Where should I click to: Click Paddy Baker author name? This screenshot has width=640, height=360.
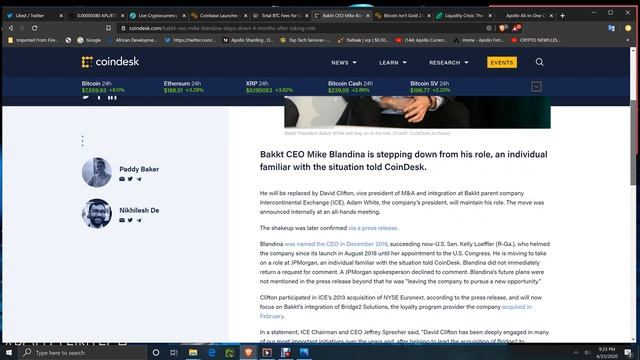click(139, 169)
